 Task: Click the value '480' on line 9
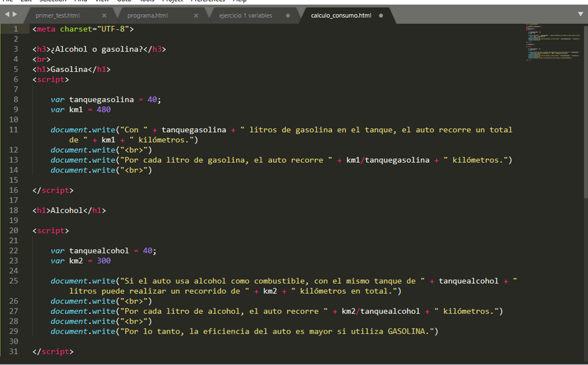[104, 110]
